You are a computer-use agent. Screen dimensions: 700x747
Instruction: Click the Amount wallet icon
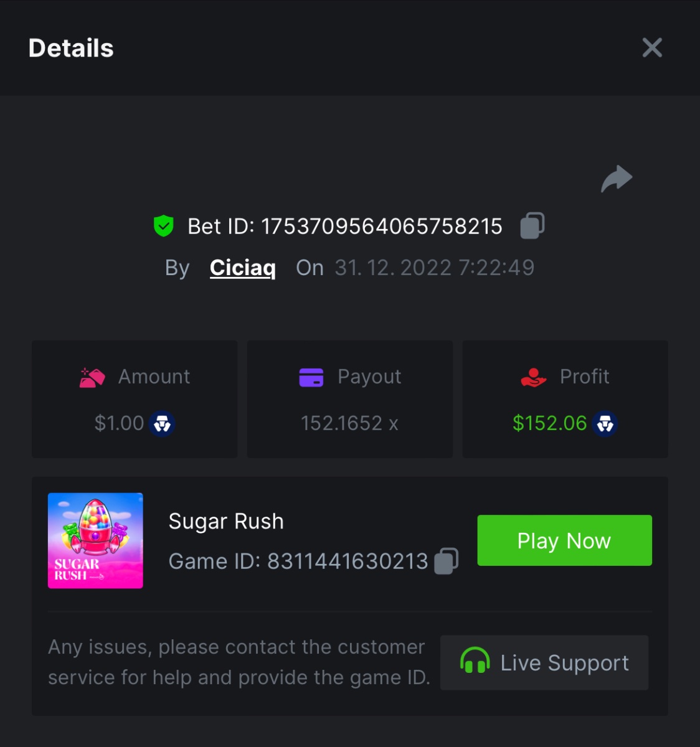click(x=92, y=377)
